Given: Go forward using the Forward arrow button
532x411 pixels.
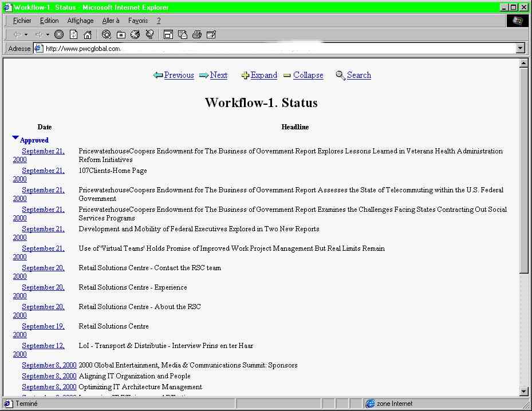Looking at the screenshot, I should tap(38, 34).
